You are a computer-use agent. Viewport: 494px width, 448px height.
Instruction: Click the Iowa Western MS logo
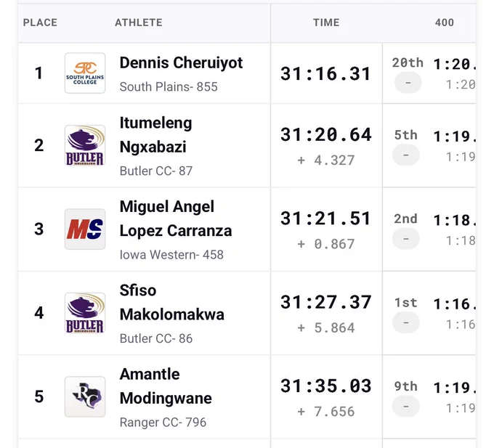click(85, 229)
